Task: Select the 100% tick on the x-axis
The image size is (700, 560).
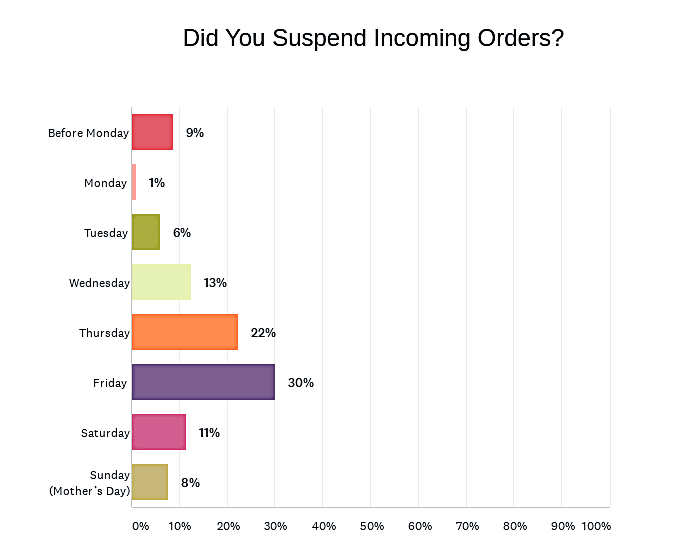Action: (x=596, y=526)
